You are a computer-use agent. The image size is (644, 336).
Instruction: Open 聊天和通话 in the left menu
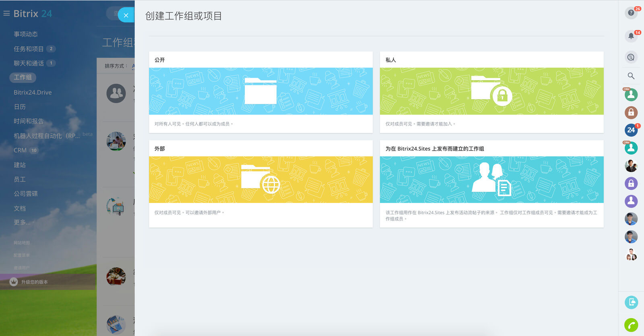point(29,63)
